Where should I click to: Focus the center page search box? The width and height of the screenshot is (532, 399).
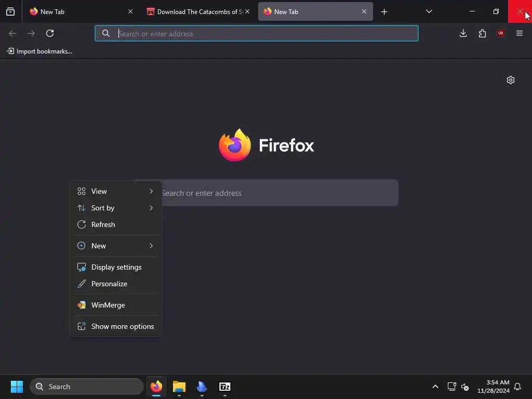click(266, 193)
